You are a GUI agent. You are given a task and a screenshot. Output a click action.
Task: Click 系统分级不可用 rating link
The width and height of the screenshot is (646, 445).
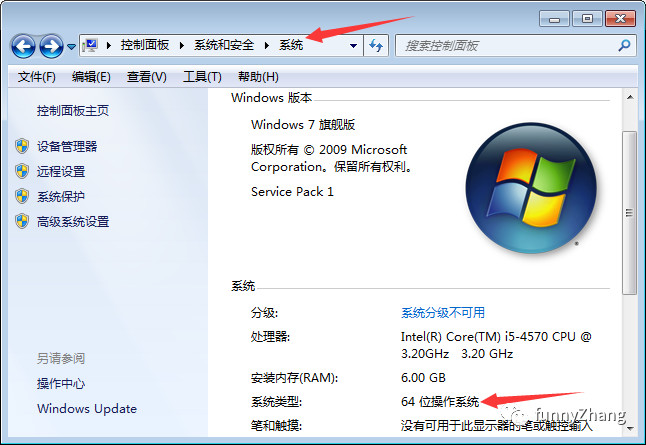click(x=443, y=313)
